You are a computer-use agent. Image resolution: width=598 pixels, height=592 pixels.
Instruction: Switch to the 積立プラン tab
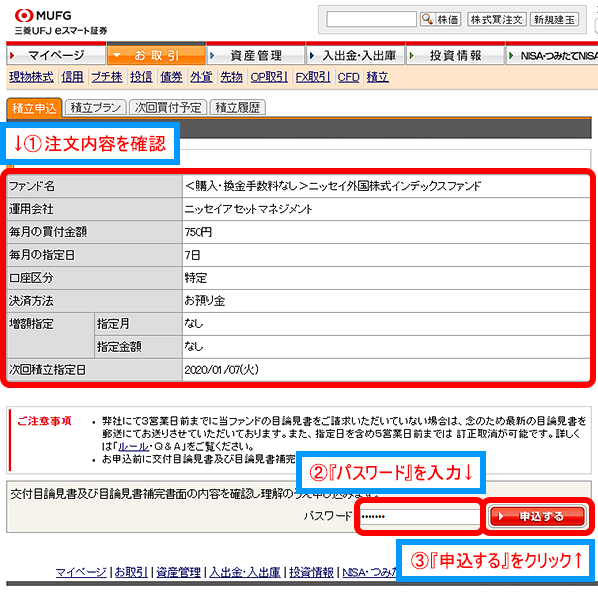point(95,108)
